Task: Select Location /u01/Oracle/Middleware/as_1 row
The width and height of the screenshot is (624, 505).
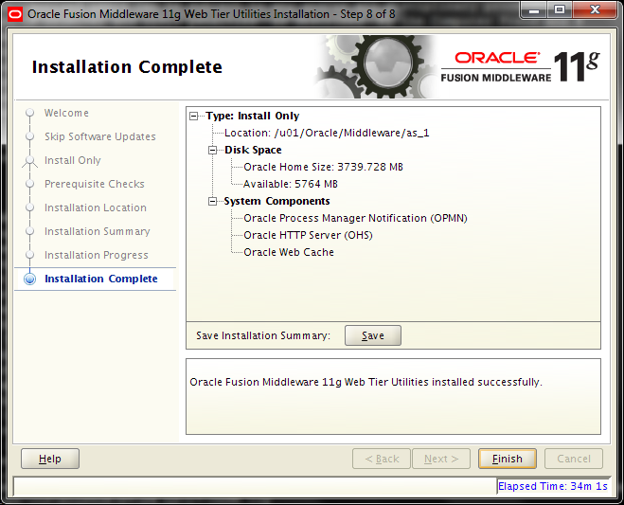Action: click(327, 133)
